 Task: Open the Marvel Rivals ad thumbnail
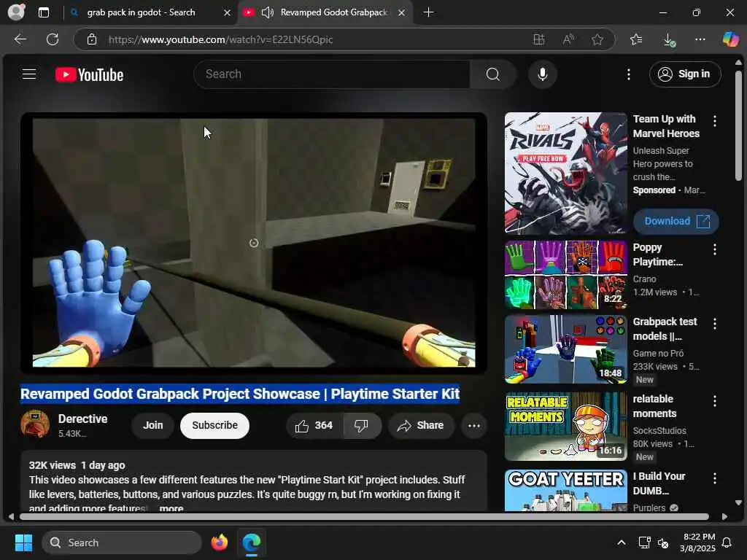point(566,174)
